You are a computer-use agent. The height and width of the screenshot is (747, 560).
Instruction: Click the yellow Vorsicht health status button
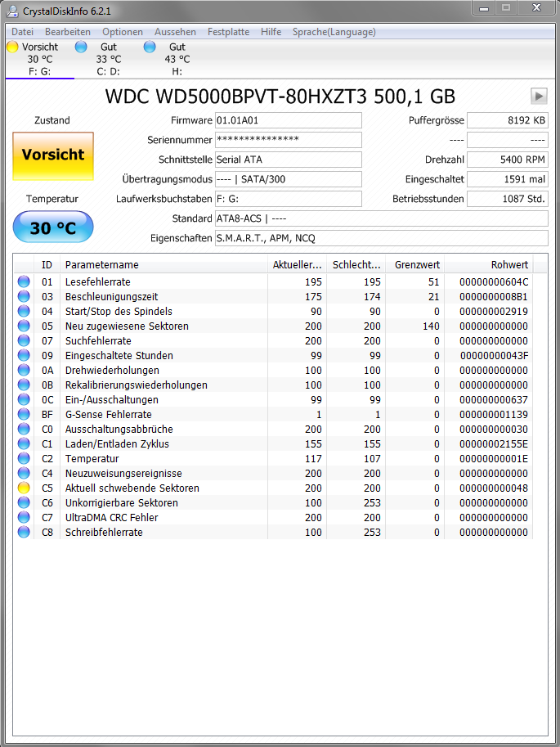click(x=53, y=156)
